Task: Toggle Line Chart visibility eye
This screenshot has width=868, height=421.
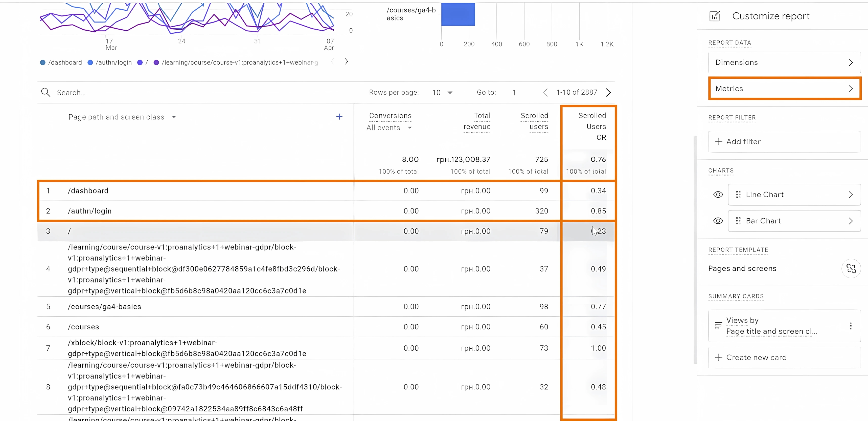Action: point(718,195)
